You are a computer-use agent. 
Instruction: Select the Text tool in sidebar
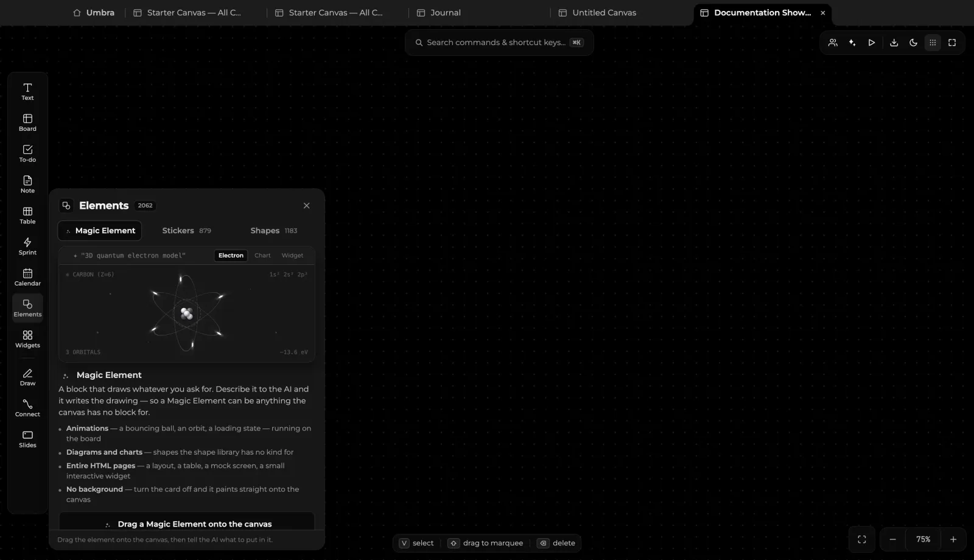pyautogui.click(x=27, y=91)
